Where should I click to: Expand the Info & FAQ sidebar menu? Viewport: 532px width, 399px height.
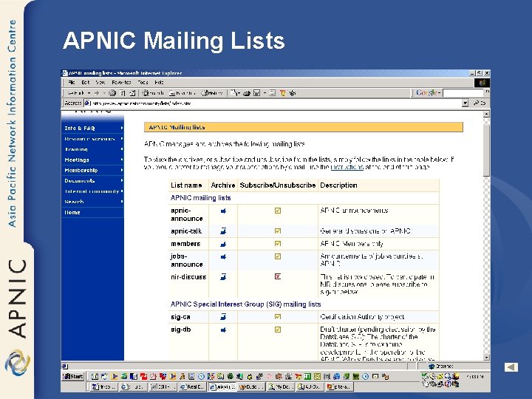(92, 129)
